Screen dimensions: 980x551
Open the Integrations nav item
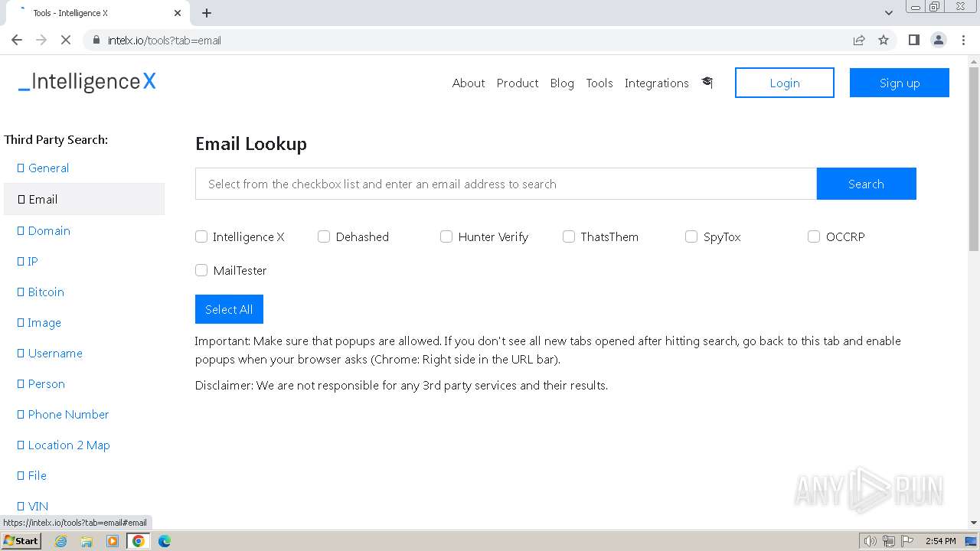[x=657, y=83]
